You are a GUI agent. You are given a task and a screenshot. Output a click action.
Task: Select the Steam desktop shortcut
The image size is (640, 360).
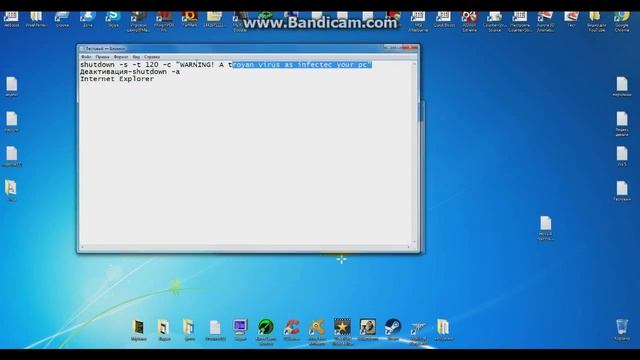pyautogui.click(x=393, y=329)
